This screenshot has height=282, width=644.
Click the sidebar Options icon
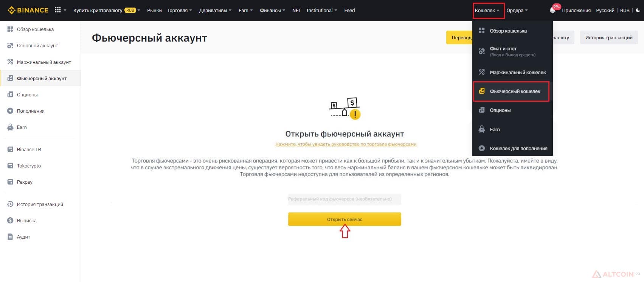click(10, 95)
